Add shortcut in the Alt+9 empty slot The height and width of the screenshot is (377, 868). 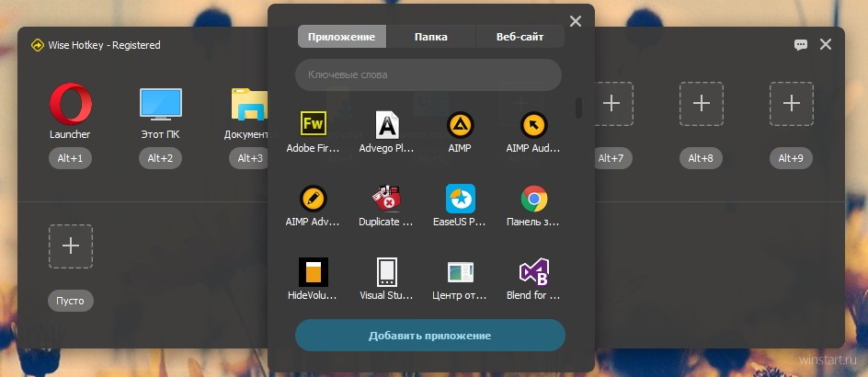(x=792, y=104)
